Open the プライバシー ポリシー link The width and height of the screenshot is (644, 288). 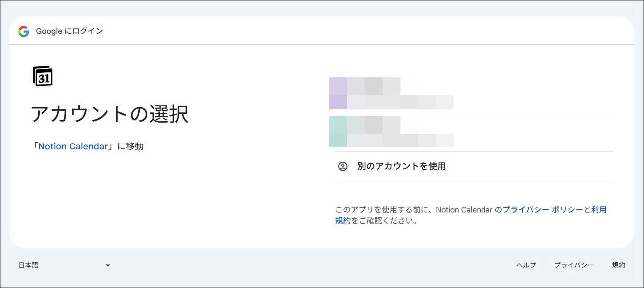542,209
